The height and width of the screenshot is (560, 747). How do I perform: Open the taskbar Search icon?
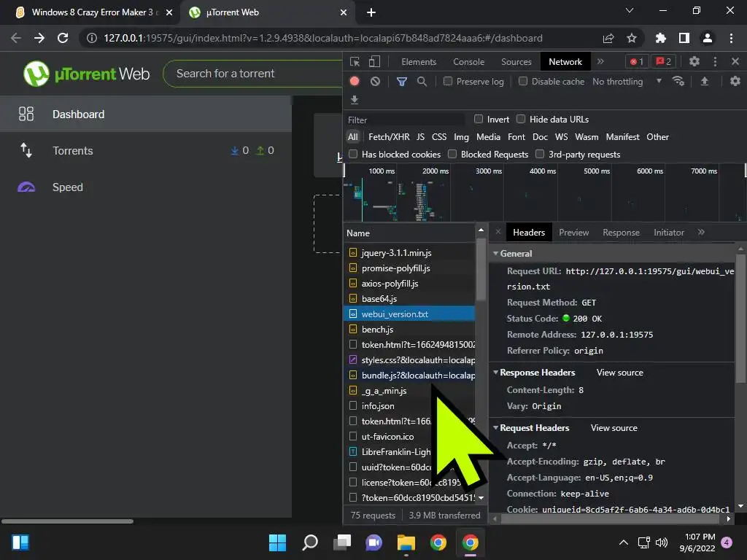310,542
